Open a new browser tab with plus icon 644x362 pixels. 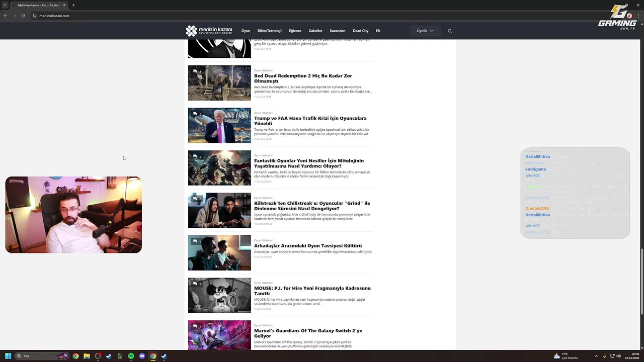(x=73, y=5)
